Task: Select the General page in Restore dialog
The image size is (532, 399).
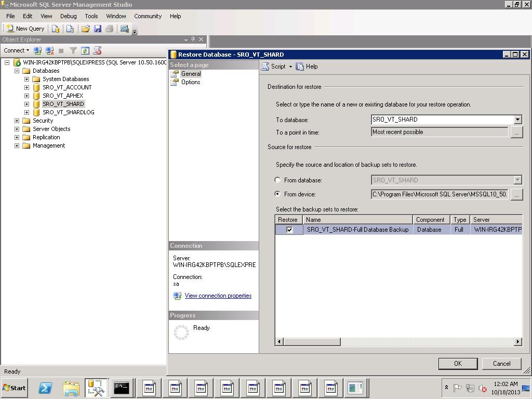Action: 191,74
